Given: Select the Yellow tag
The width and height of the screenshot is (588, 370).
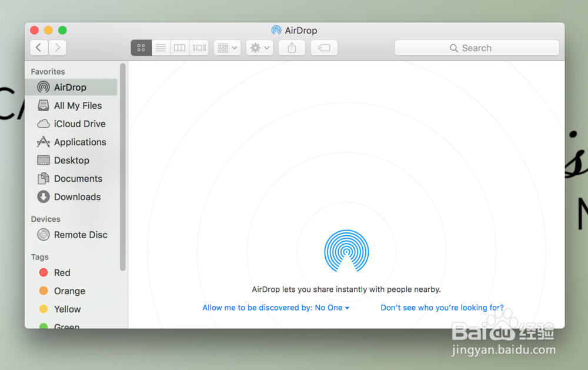Looking at the screenshot, I should pos(71,309).
